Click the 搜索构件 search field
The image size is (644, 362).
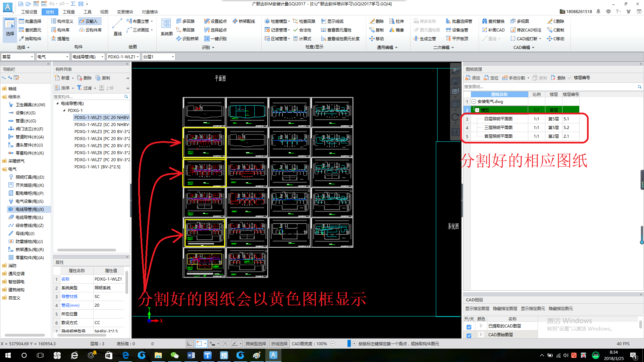pyautogui.click(x=88, y=97)
